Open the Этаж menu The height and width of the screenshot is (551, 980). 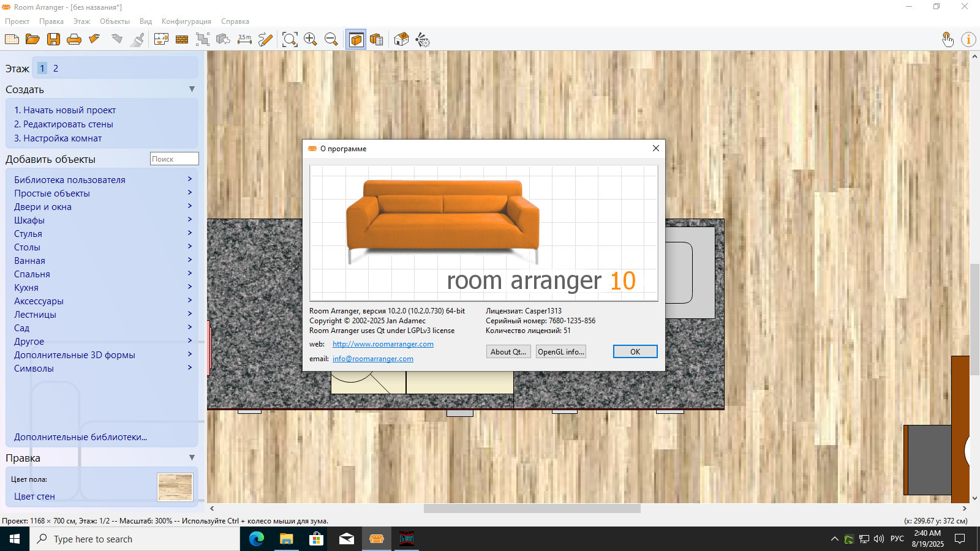click(x=81, y=21)
